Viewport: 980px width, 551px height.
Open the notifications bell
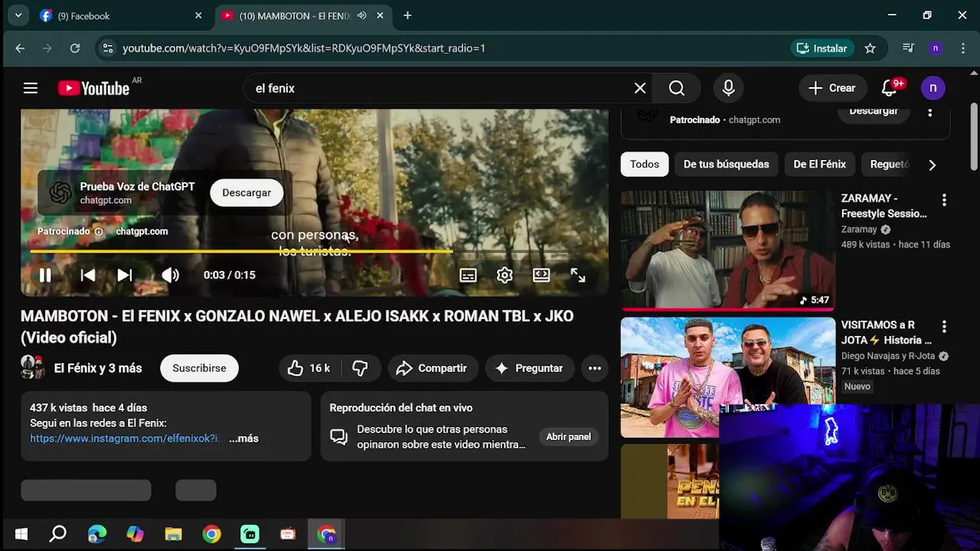coord(890,88)
